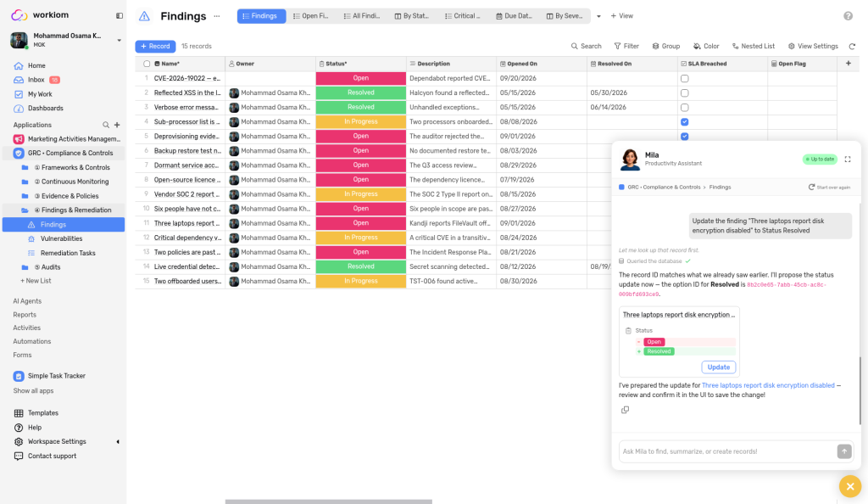
Task: Add a new column with plus icon
Action: (848, 64)
